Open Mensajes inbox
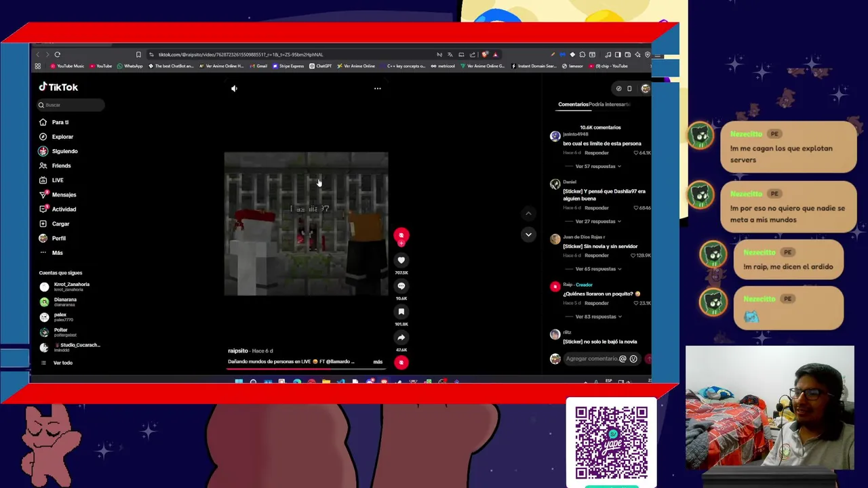 coord(58,195)
